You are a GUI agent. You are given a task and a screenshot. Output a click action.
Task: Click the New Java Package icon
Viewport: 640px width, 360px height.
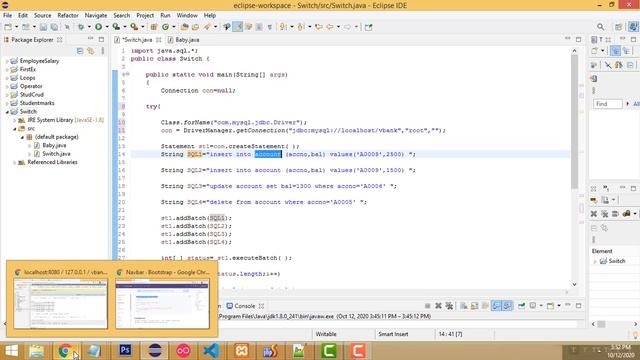154,27
